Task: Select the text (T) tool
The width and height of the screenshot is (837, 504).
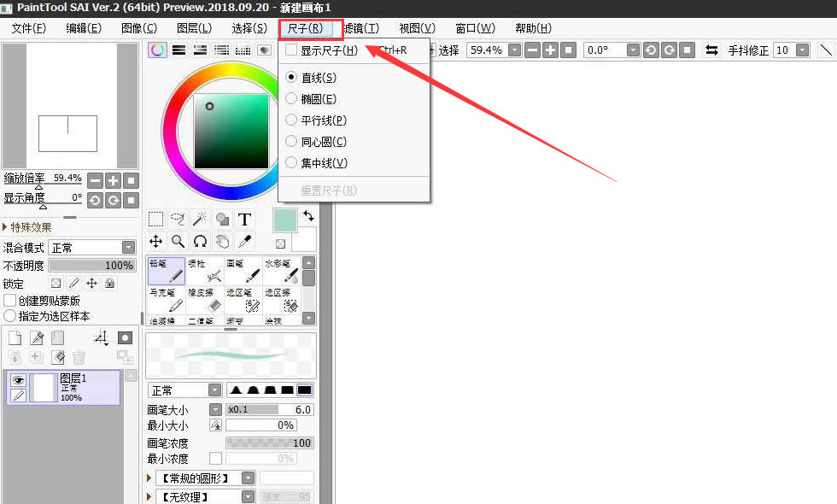Action: tap(244, 219)
